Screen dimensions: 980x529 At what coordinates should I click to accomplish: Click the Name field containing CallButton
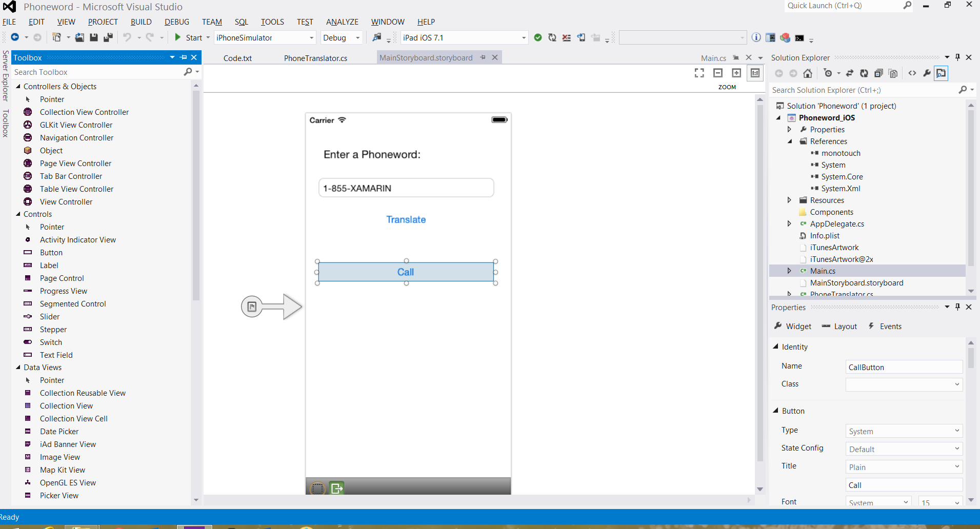tap(903, 367)
